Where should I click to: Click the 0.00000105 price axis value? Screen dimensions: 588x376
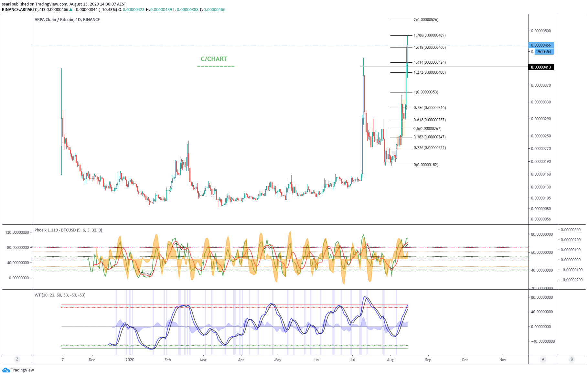point(541,198)
